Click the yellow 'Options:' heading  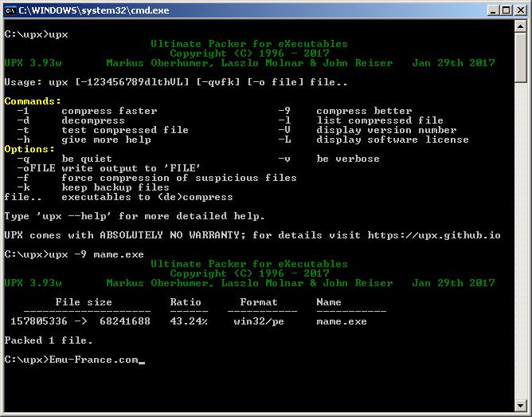[x=29, y=149]
